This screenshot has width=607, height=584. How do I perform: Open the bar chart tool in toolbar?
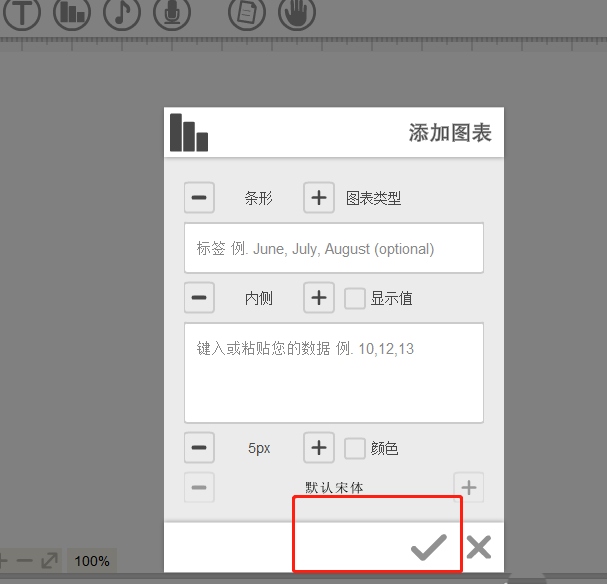(x=72, y=12)
